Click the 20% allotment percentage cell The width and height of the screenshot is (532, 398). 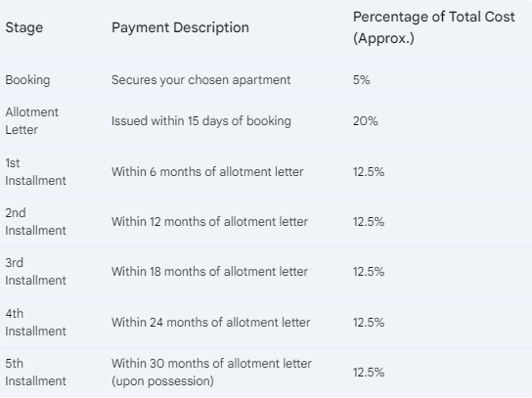(366, 121)
